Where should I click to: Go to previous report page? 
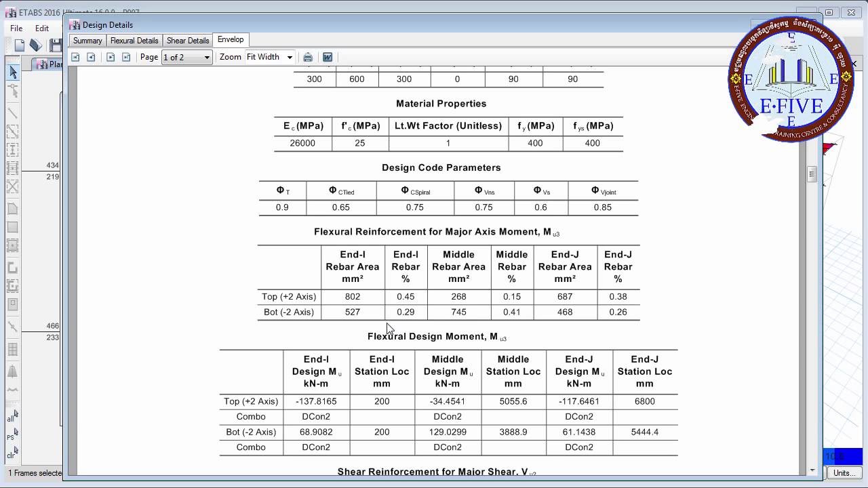coord(91,57)
